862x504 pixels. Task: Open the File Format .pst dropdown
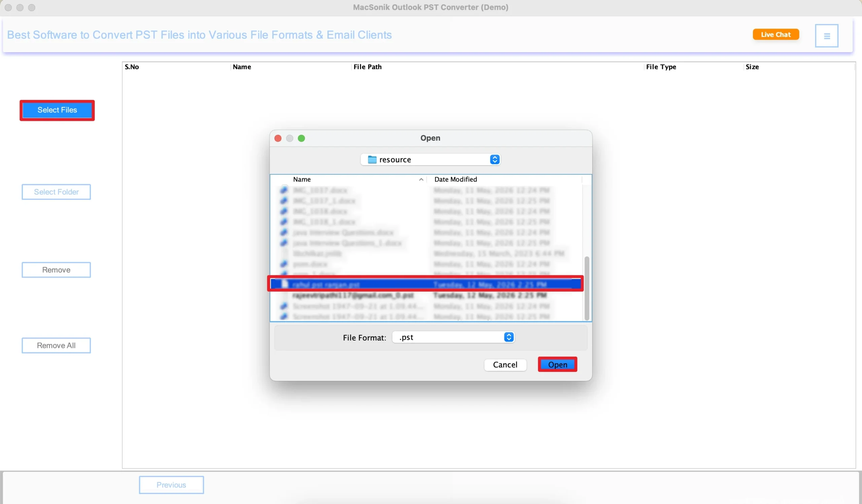pyautogui.click(x=453, y=337)
